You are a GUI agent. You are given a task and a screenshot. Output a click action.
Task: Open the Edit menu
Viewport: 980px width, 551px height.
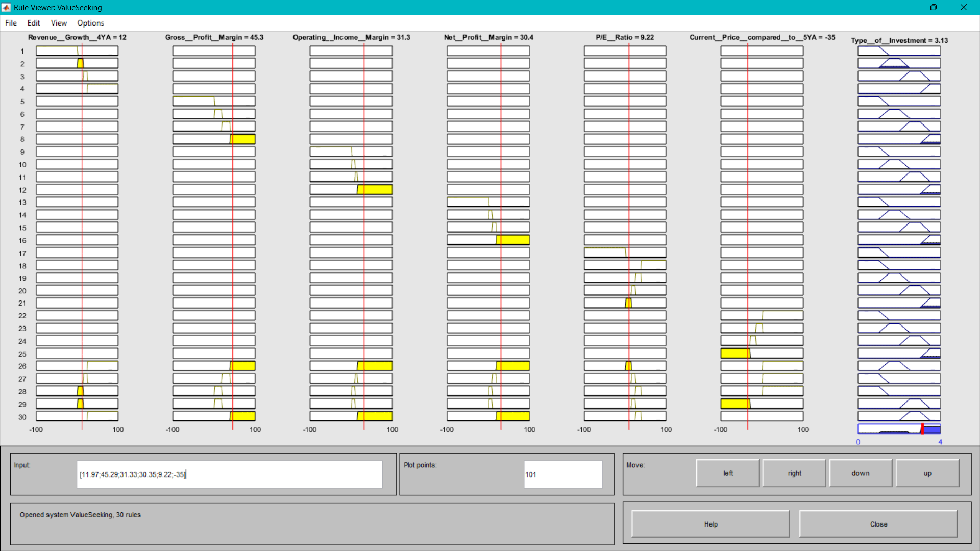coord(34,23)
